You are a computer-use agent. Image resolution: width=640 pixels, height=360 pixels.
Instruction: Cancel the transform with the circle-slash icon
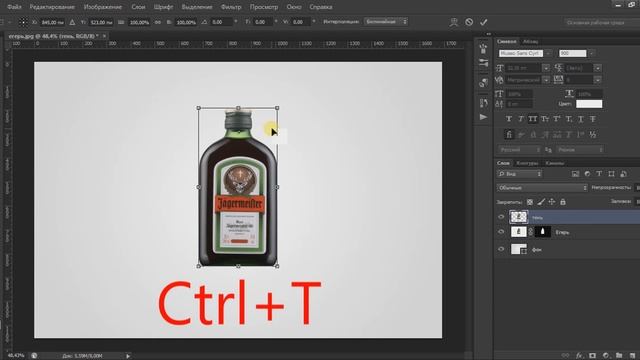469,22
